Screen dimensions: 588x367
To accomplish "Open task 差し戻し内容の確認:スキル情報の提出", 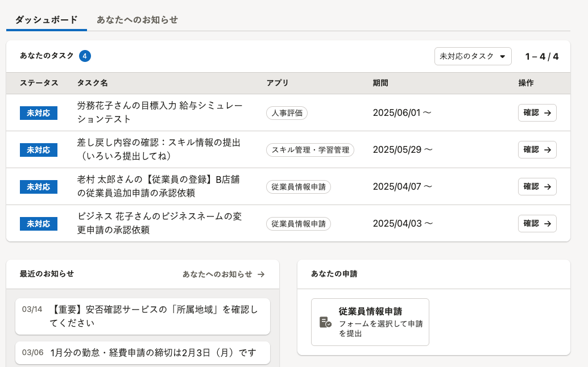I will (x=159, y=149).
